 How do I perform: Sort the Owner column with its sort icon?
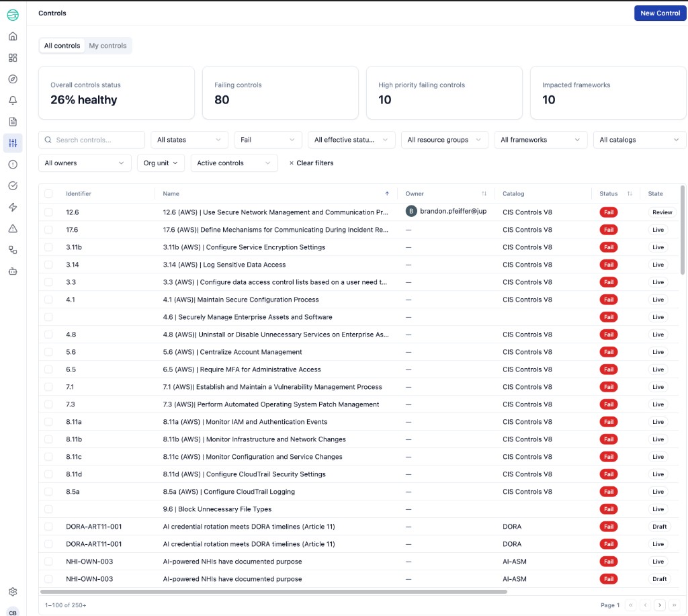click(x=484, y=193)
